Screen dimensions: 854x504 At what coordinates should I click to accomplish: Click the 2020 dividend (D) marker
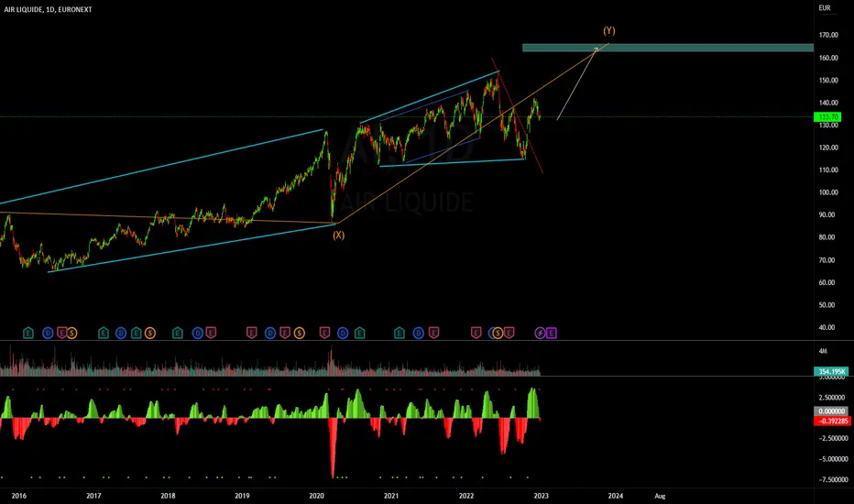tap(343, 333)
